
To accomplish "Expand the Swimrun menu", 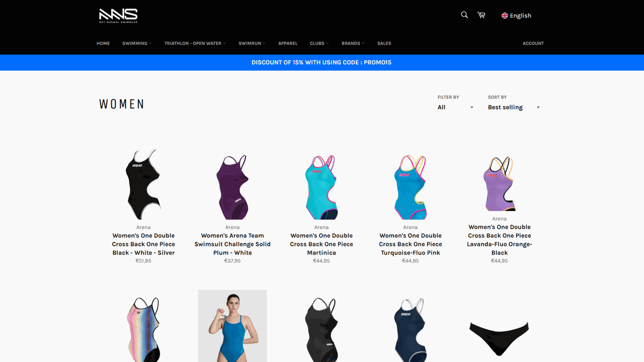I will [x=252, y=43].
